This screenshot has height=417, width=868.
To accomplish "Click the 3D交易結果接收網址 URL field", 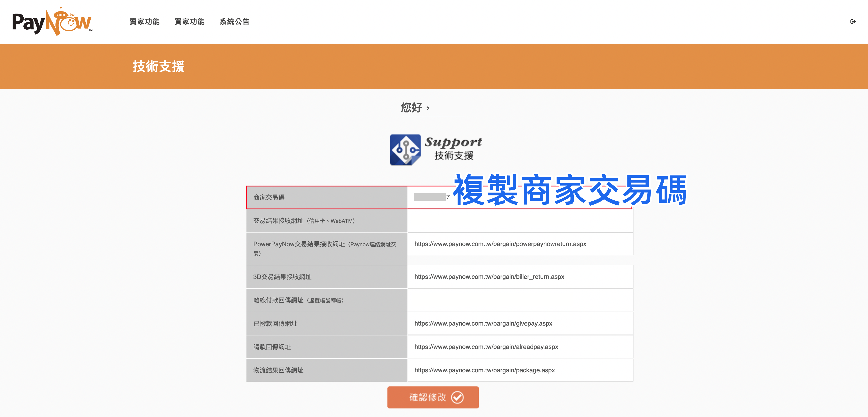I will click(520, 277).
